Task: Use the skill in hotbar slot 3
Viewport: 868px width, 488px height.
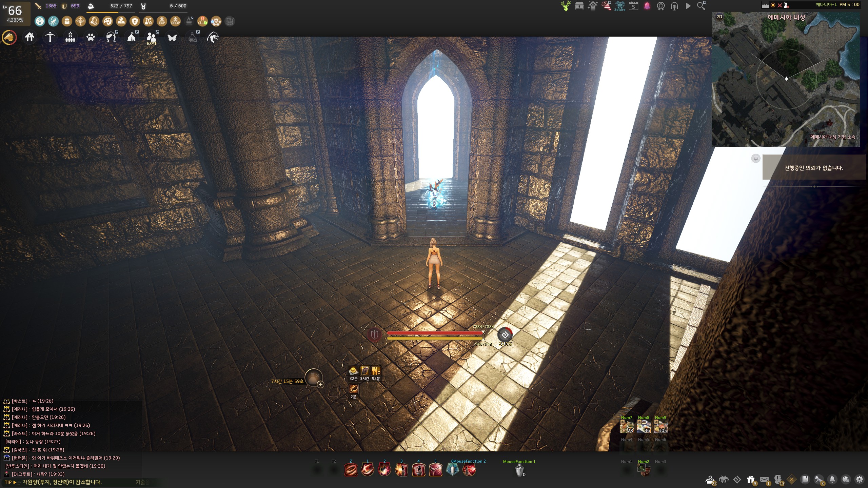Action: pos(401,470)
